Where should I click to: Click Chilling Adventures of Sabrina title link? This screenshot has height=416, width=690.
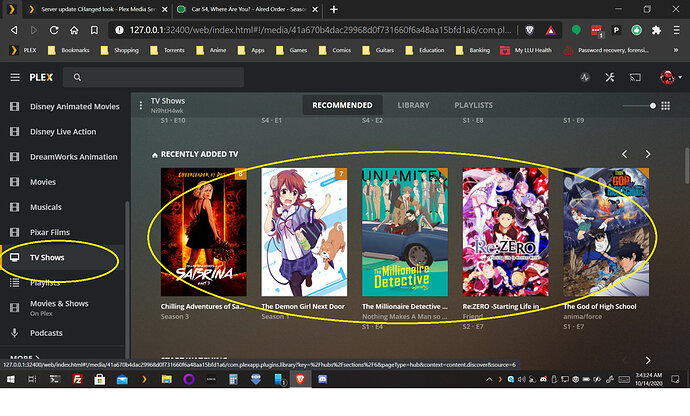point(203,306)
